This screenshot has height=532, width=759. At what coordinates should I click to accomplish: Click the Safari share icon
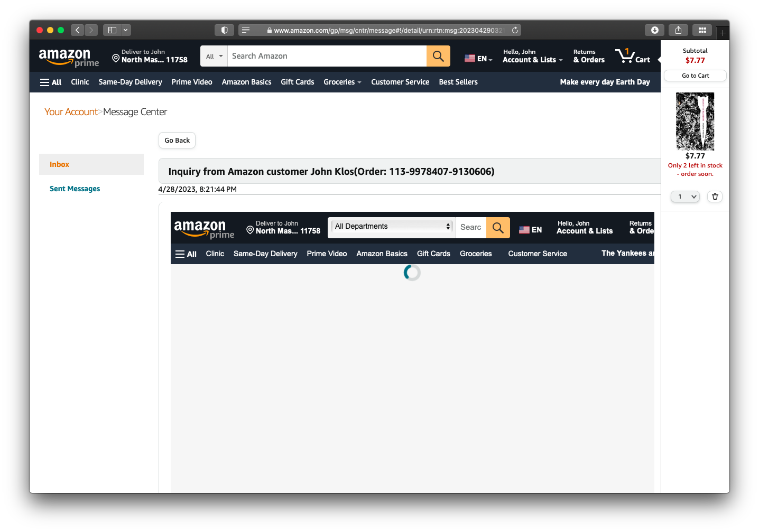[678, 30]
